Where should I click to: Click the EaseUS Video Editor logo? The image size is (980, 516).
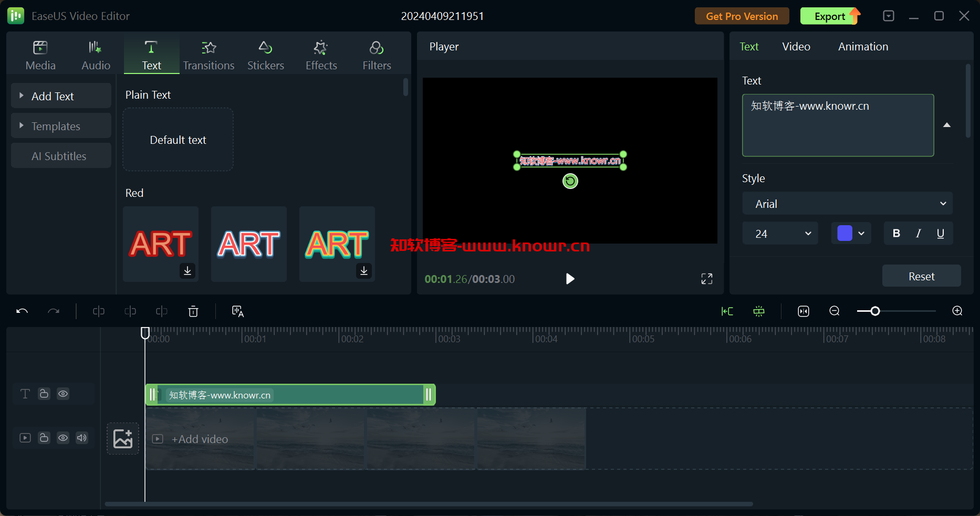tap(16, 16)
